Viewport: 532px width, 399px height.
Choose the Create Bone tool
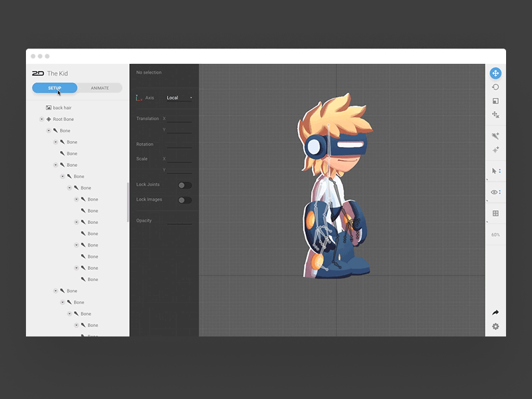pos(495,136)
